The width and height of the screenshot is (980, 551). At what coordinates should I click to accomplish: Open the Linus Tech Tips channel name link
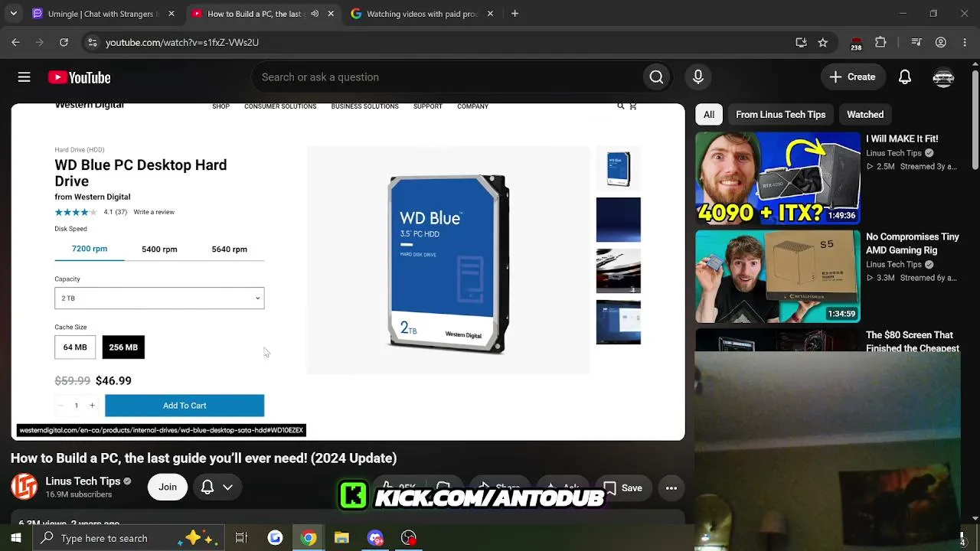(x=83, y=481)
